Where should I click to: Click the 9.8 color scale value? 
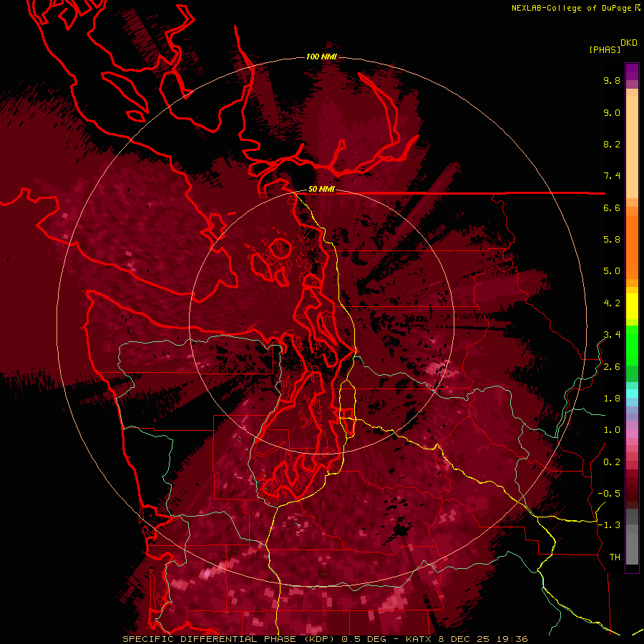pyautogui.click(x=612, y=81)
